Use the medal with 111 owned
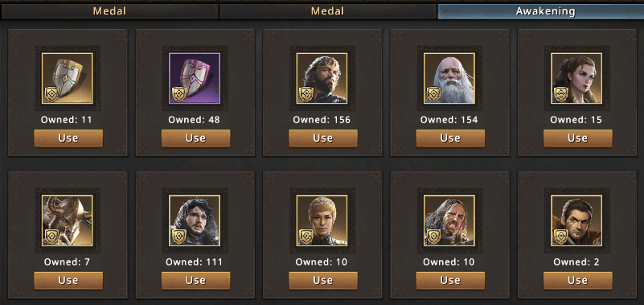 (x=195, y=280)
